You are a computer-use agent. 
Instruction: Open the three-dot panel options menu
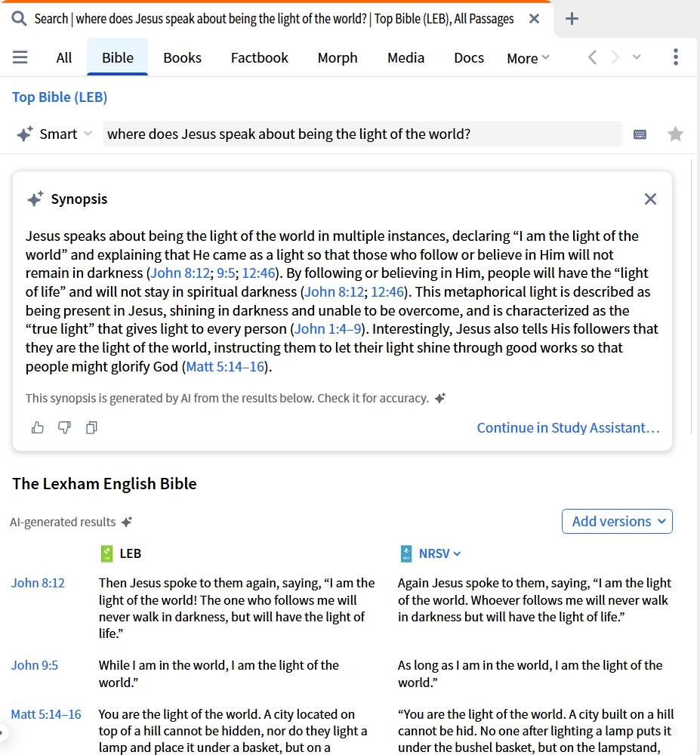coord(675,57)
